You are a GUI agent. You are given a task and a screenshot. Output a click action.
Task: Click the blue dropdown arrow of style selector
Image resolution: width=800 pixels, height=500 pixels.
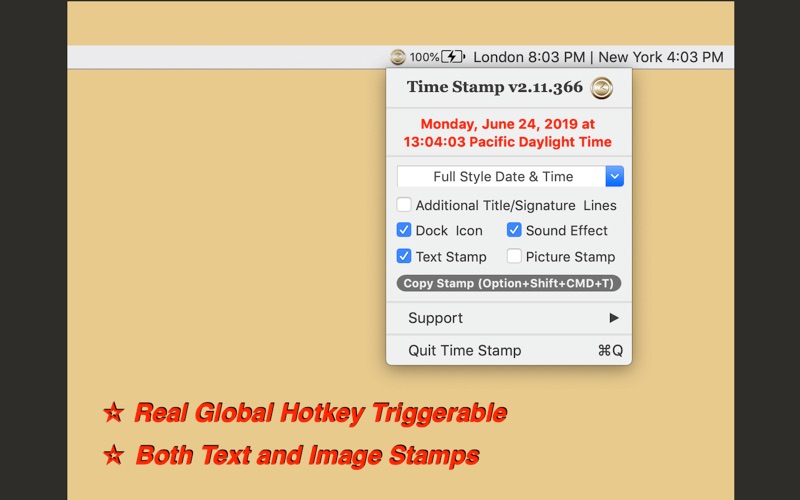(x=615, y=177)
